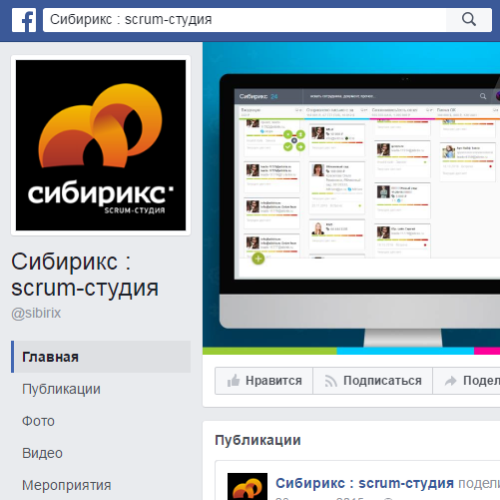Image resolution: width=500 pixels, height=500 pixels.
Task: Click the page title Сибирикс : scrum-студия
Action: click(85, 274)
